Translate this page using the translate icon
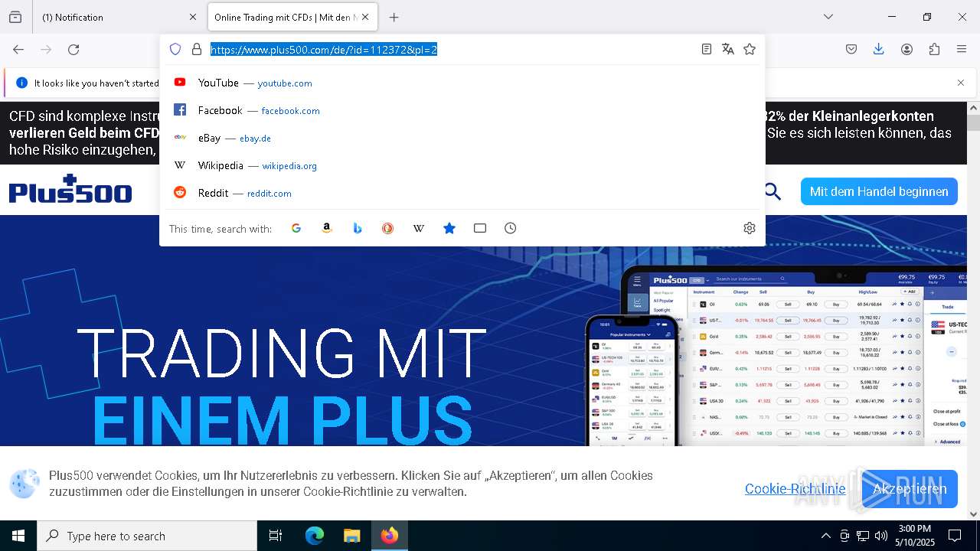 [x=728, y=49]
